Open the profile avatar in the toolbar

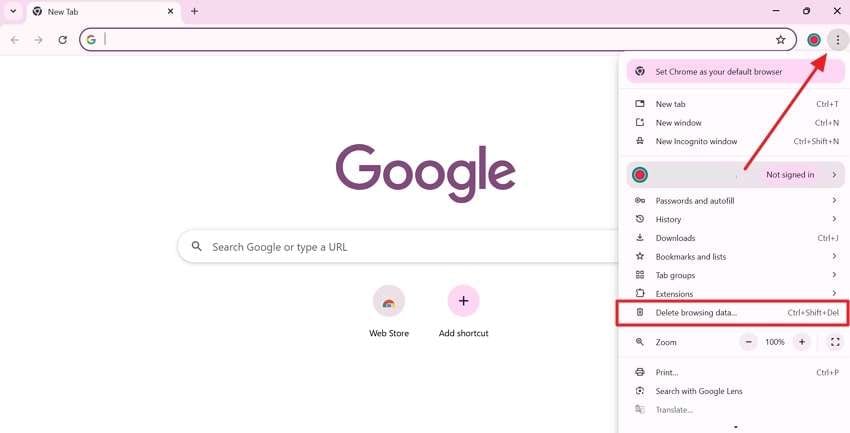tap(814, 40)
